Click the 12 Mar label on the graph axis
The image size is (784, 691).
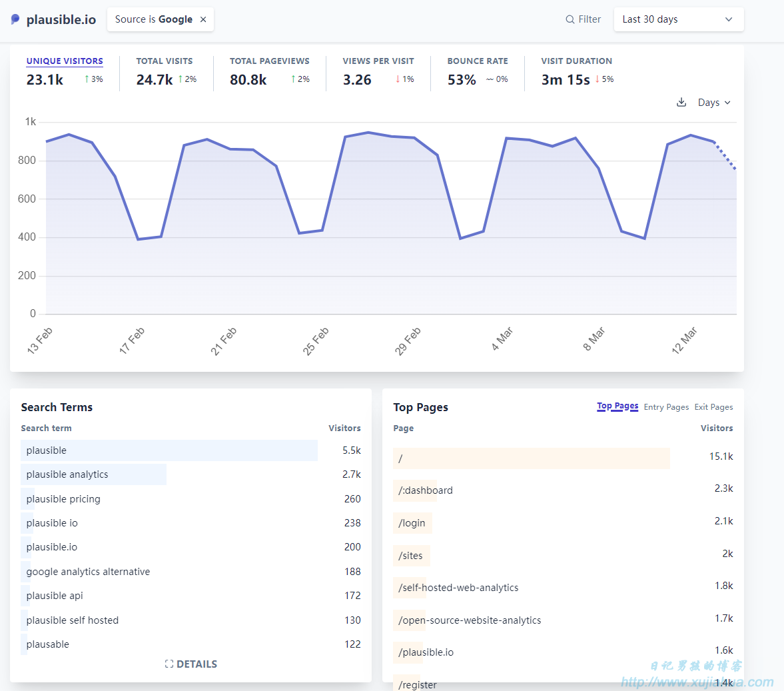click(684, 341)
